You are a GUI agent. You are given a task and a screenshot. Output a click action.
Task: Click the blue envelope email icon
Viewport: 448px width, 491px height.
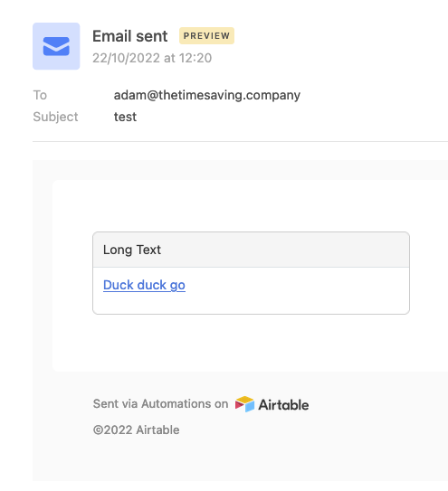coord(56,46)
